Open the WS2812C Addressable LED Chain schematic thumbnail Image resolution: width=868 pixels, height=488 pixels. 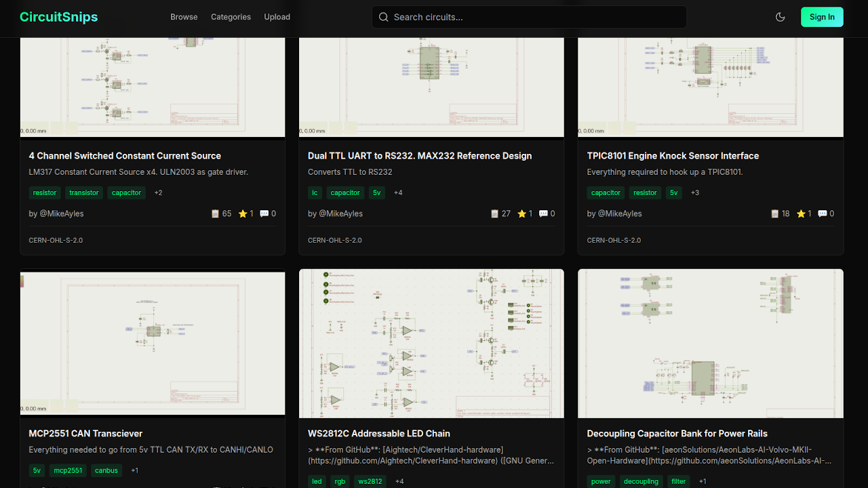point(431,343)
